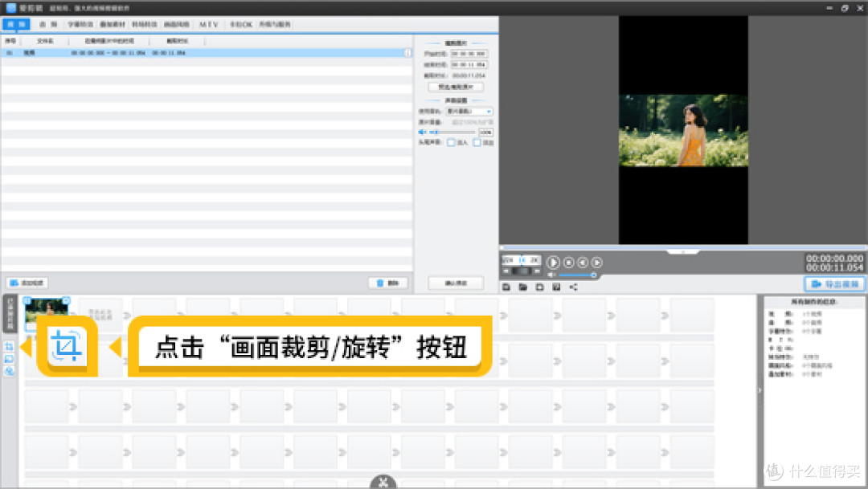868x489 pixels.
Task: Click the 已添加片段 vertical side tab
Action: (10, 314)
